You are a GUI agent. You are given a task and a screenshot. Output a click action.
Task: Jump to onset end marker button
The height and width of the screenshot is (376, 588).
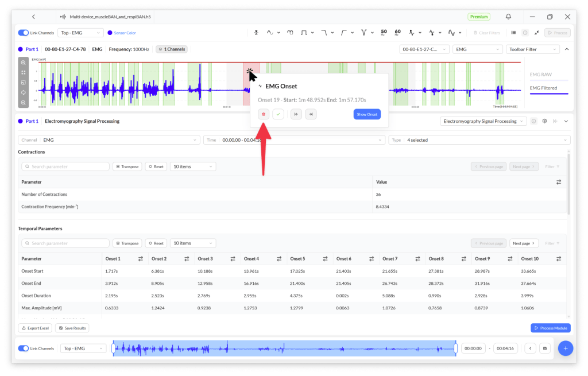point(311,114)
